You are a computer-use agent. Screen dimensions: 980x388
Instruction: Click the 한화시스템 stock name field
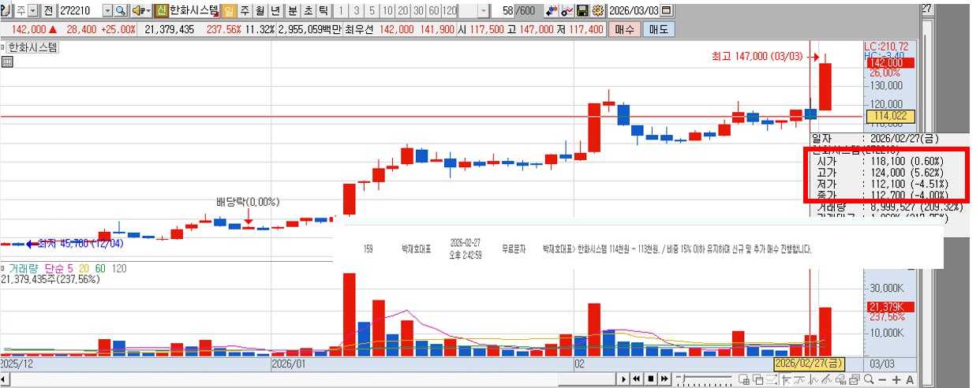click(x=193, y=11)
